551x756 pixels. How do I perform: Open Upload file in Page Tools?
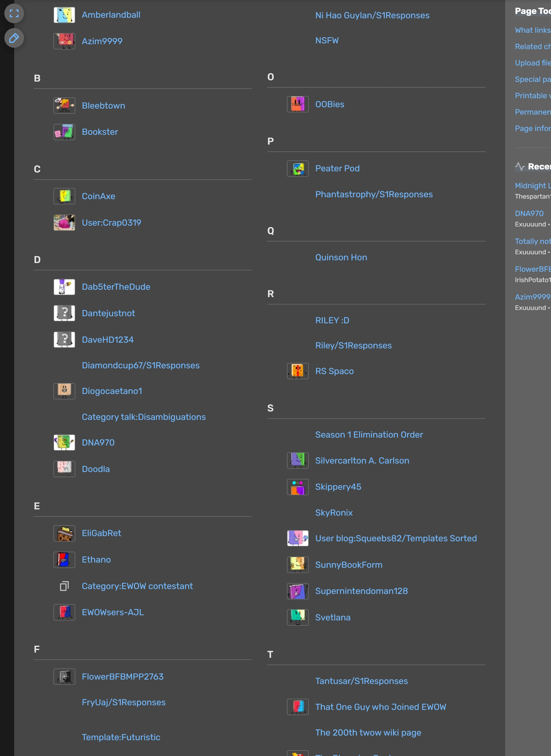(x=532, y=63)
